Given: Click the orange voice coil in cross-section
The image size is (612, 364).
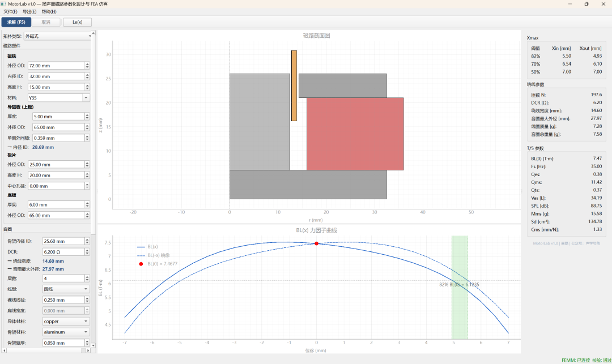Looking at the screenshot, I should [x=294, y=85].
